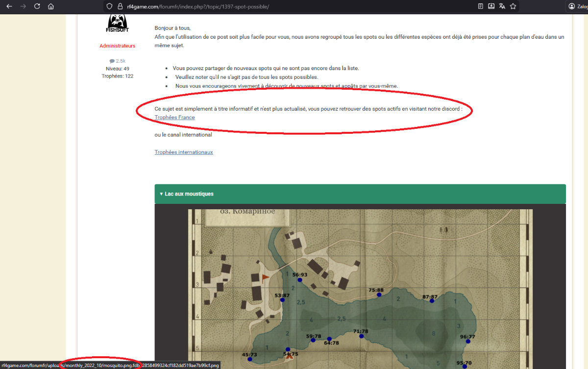588x369 pixels.
Task: Toggle reader view icon in address bar
Action: (x=481, y=6)
